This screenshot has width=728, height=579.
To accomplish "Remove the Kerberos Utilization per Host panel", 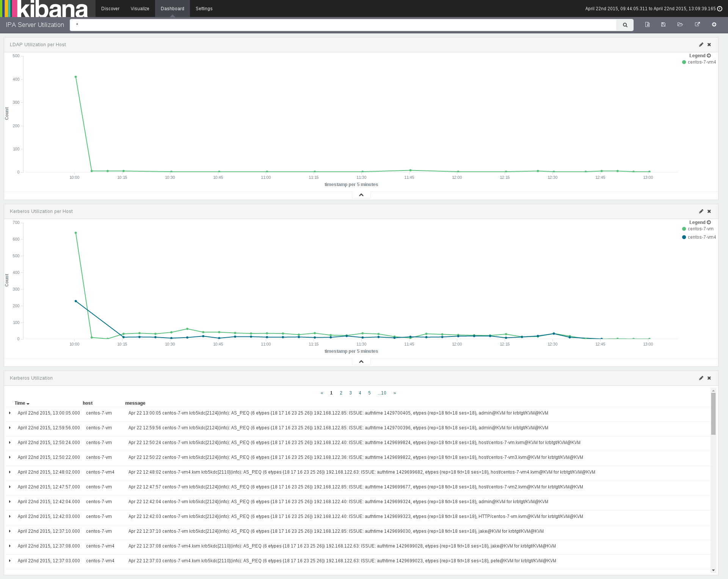I will click(709, 211).
